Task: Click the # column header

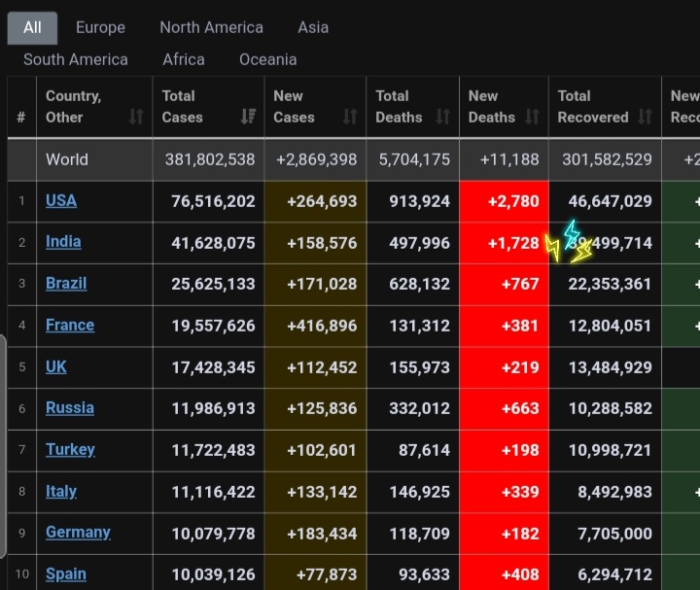Action: (x=21, y=117)
